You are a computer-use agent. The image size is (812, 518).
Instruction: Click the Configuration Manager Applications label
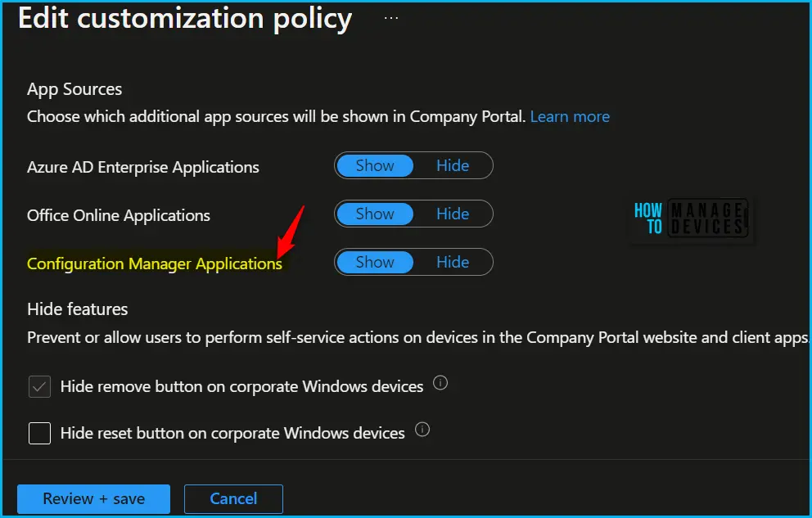click(155, 264)
